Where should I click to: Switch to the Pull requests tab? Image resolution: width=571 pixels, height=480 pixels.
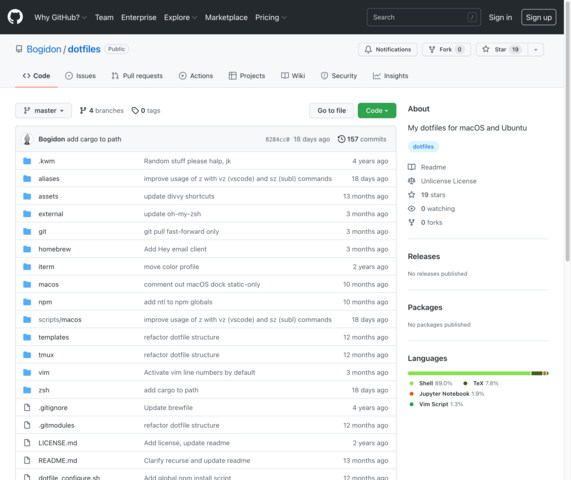click(137, 76)
